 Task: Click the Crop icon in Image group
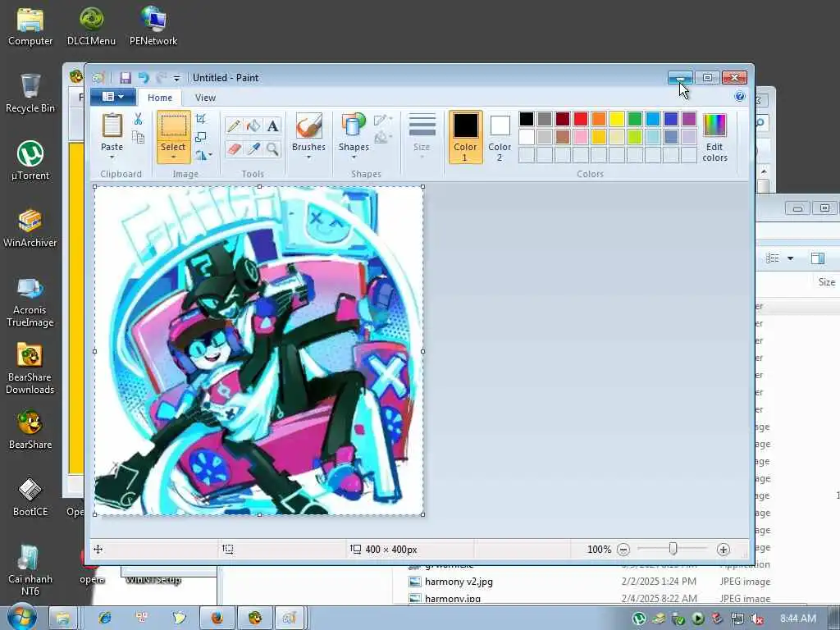coord(201,119)
